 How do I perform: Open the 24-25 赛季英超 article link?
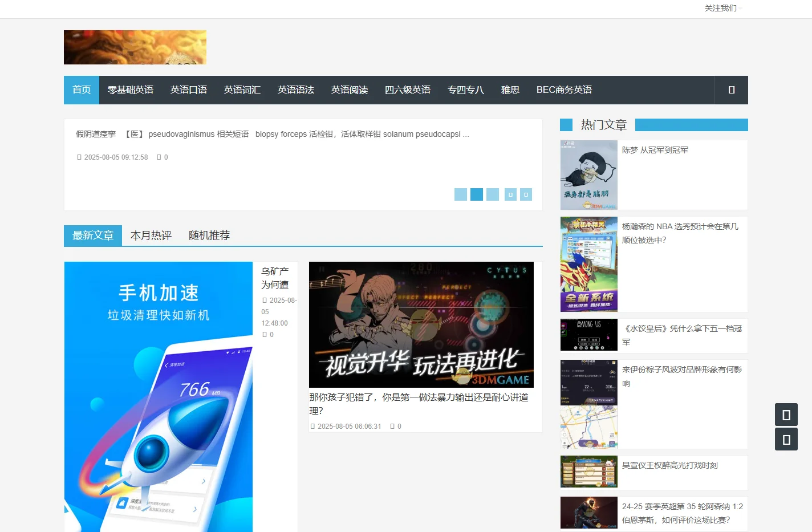coord(683,513)
